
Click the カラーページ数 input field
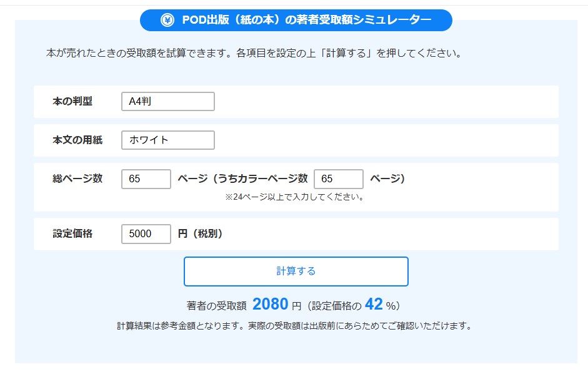(338, 179)
